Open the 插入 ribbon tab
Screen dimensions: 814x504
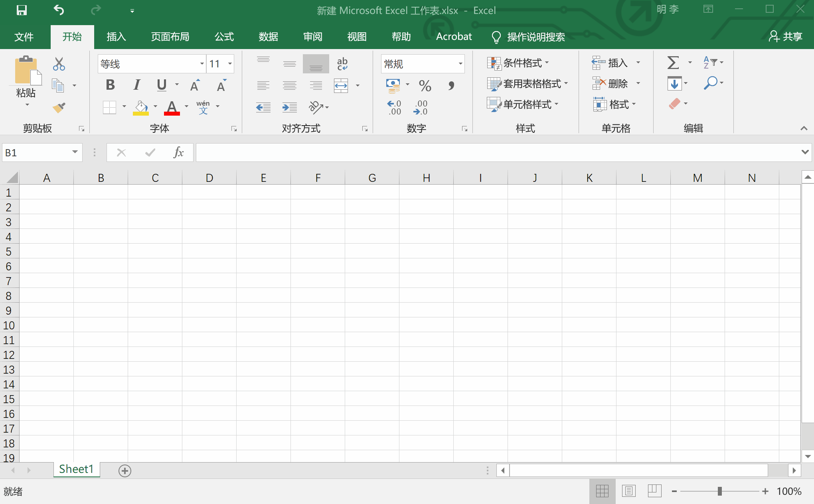click(116, 37)
